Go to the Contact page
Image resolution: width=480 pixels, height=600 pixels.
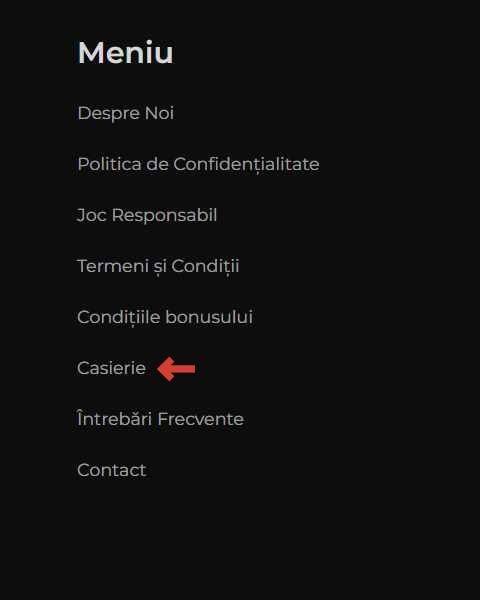tap(111, 470)
